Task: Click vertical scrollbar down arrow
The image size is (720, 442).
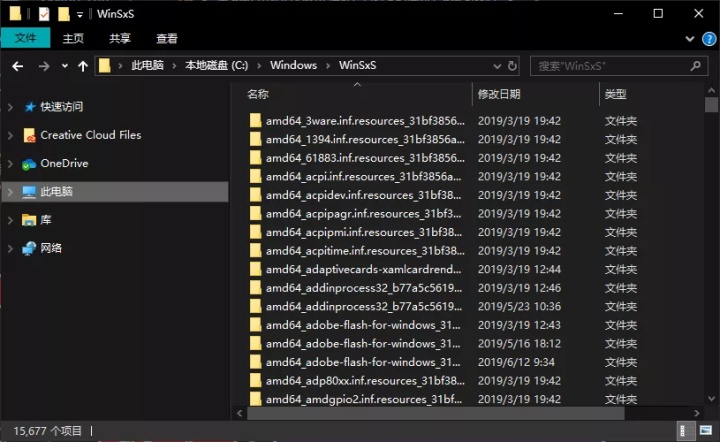Action: point(711,399)
